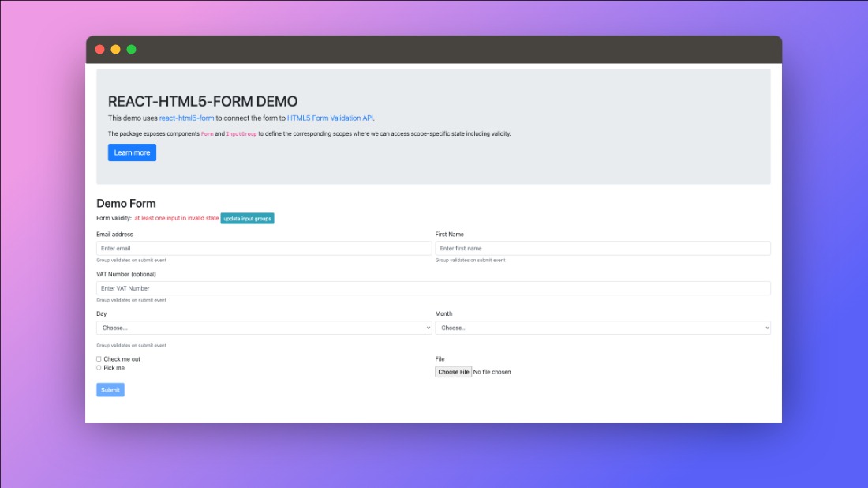
Task: Open the Month Choose dropdown
Action: 603,327
